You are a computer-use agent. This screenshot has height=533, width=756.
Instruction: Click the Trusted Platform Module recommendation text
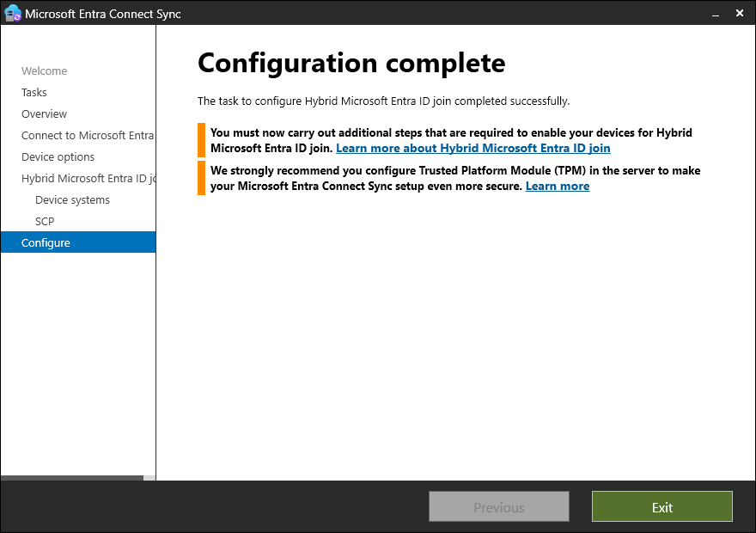[x=455, y=179]
